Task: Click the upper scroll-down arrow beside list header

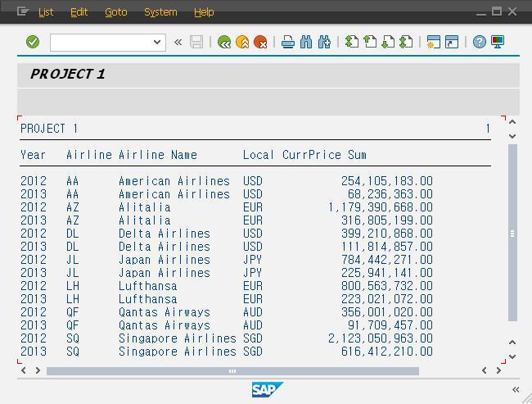Action: pyautogui.click(x=512, y=136)
